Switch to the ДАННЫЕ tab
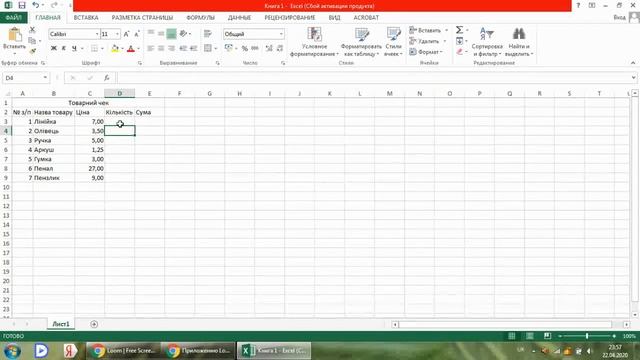This screenshot has height=360, width=640. click(x=239, y=18)
